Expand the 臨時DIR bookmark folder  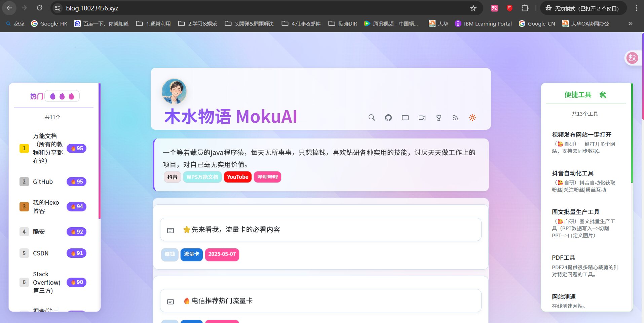[x=343, y=24]
